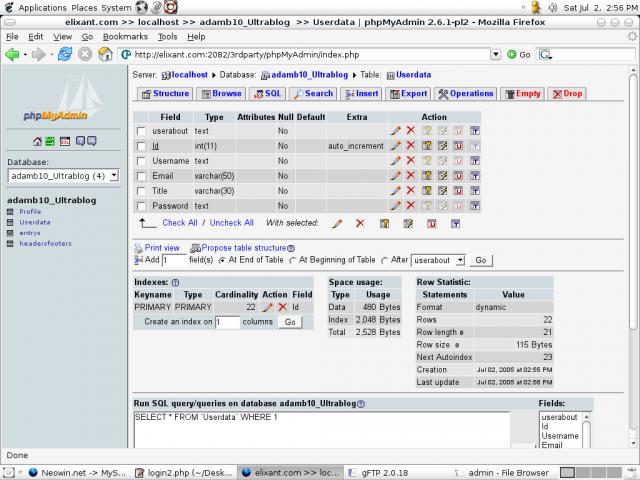Check the Email field checkbox
The width and height of the screenshot is (640, 480).
coord(141,176)
